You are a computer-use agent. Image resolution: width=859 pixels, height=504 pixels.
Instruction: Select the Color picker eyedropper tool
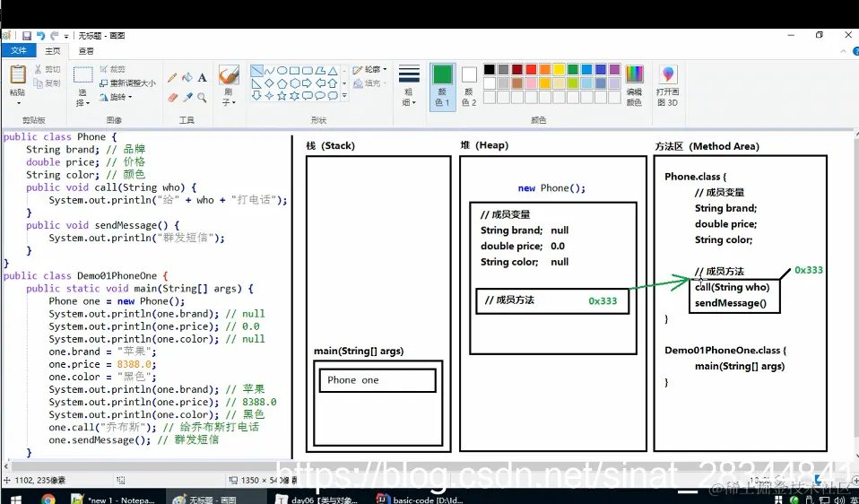pos(187,98)
